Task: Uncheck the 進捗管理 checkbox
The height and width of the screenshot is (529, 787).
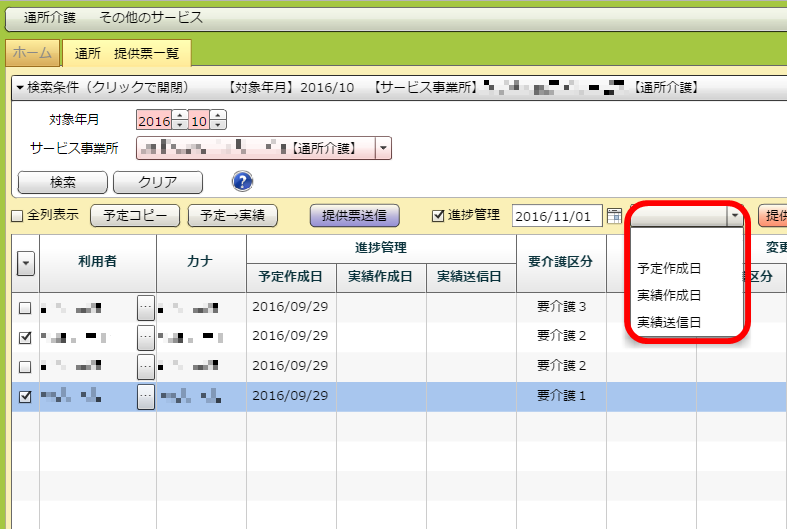Action: [437, 215]
